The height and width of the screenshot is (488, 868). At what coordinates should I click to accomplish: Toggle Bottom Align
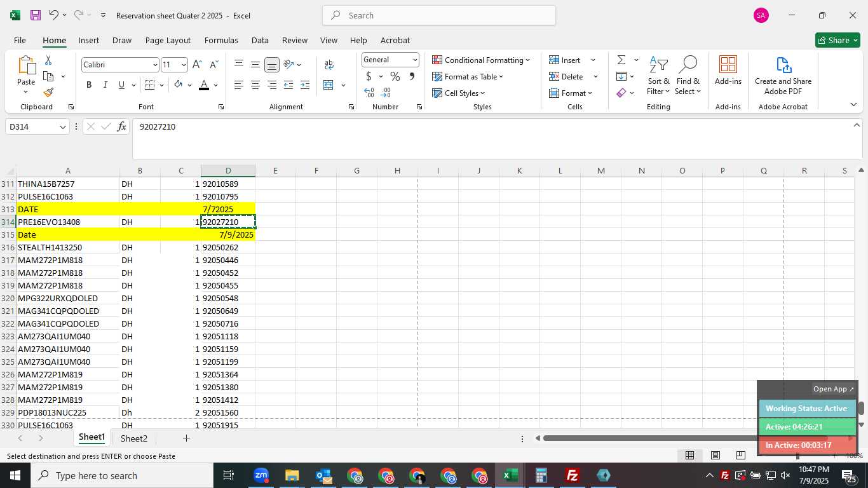271,64
